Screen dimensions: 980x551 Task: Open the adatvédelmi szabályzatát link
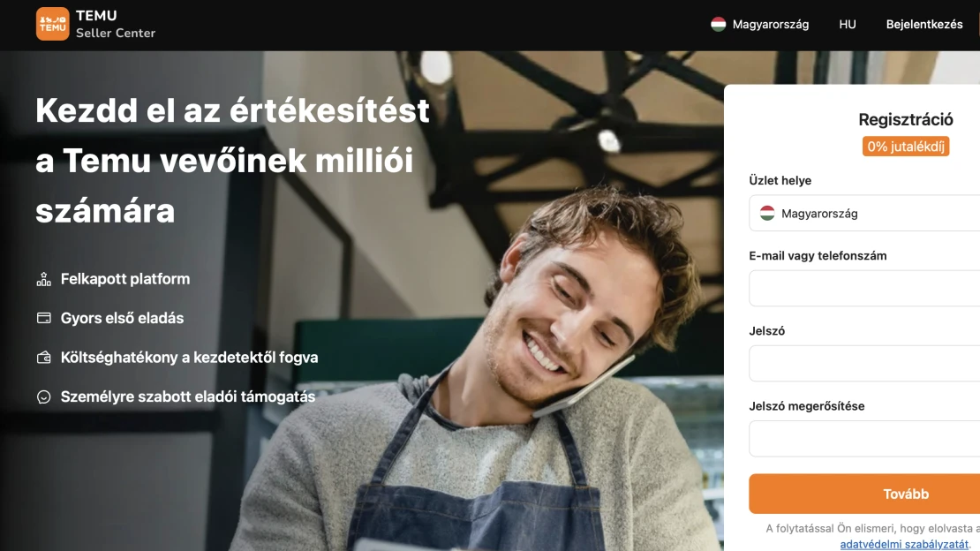pos(904,544)
